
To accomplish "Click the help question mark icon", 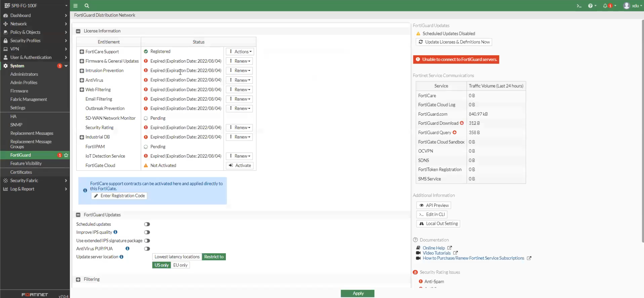I will [590, 6].
